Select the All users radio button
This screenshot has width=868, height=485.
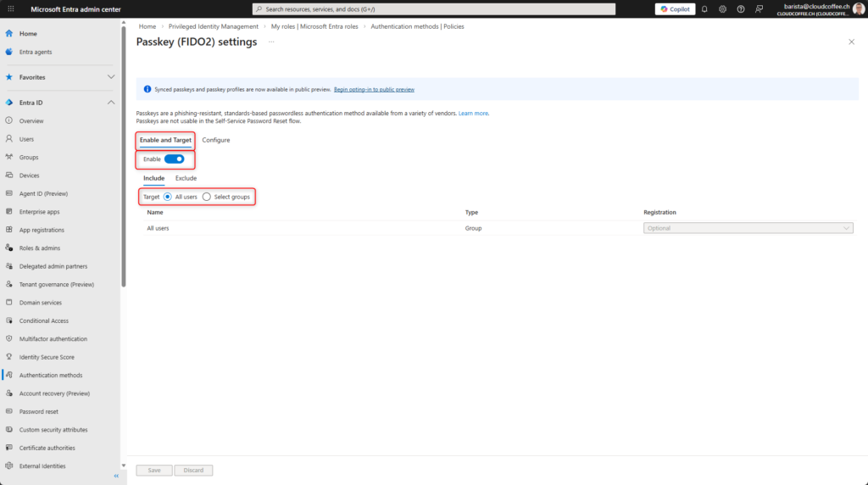(x=167, y=197)
